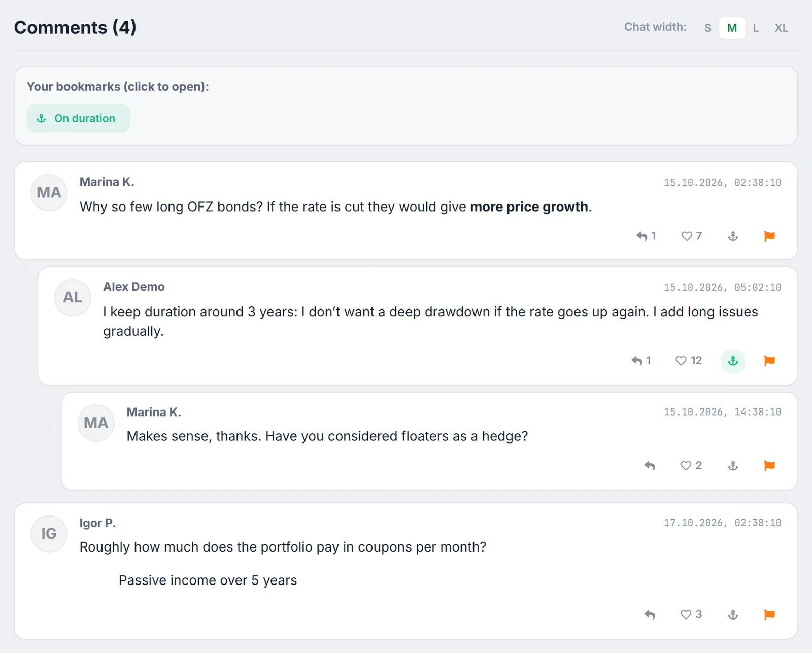
Task: Click timestamp 15.10.2026, 14:38:10
Action: [x=723, y=412]
